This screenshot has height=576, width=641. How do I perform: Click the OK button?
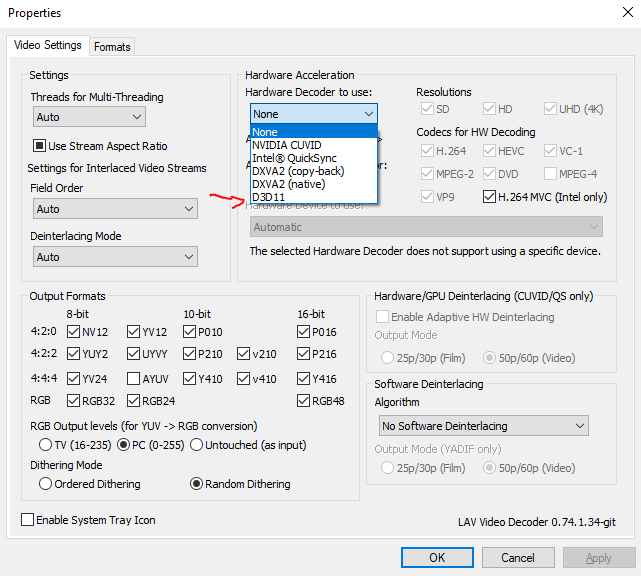coord(437,558)
